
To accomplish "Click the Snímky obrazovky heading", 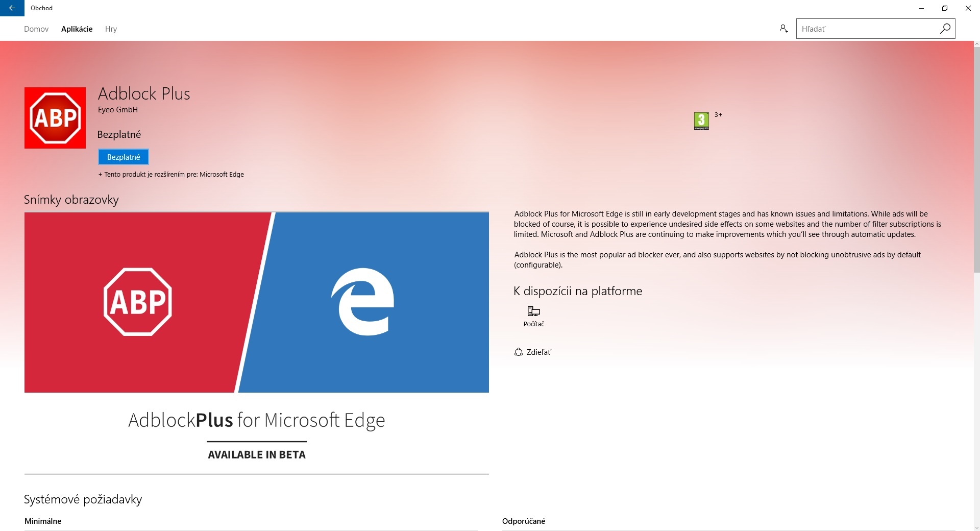I will (71, 200).
